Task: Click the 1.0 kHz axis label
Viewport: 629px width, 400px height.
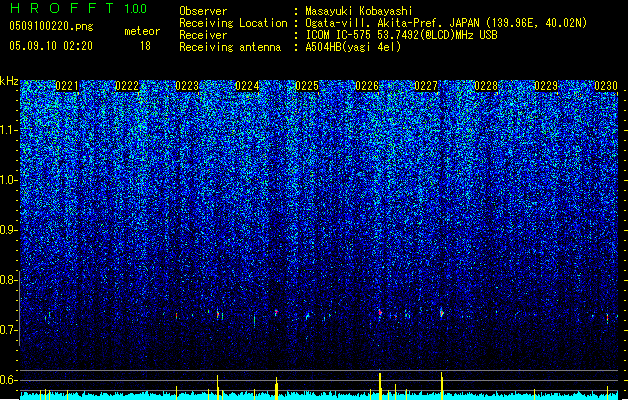Action: point(9,180)
